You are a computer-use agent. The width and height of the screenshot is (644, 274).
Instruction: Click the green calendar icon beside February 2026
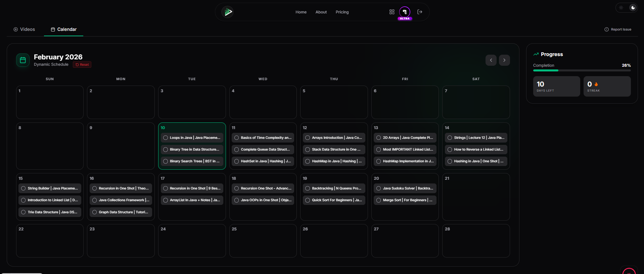point(23,60)
